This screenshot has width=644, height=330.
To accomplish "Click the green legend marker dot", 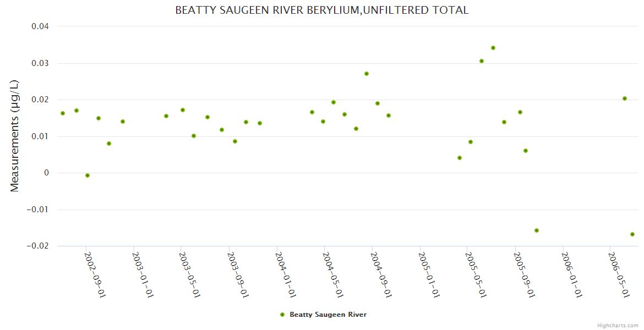I will tap(282, 315).
